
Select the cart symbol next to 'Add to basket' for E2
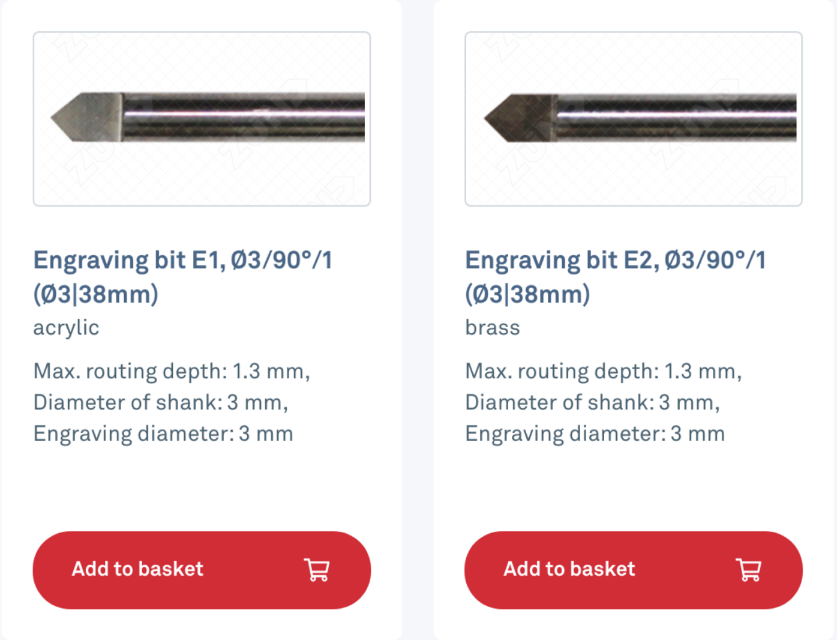click(x=749, y=570)
